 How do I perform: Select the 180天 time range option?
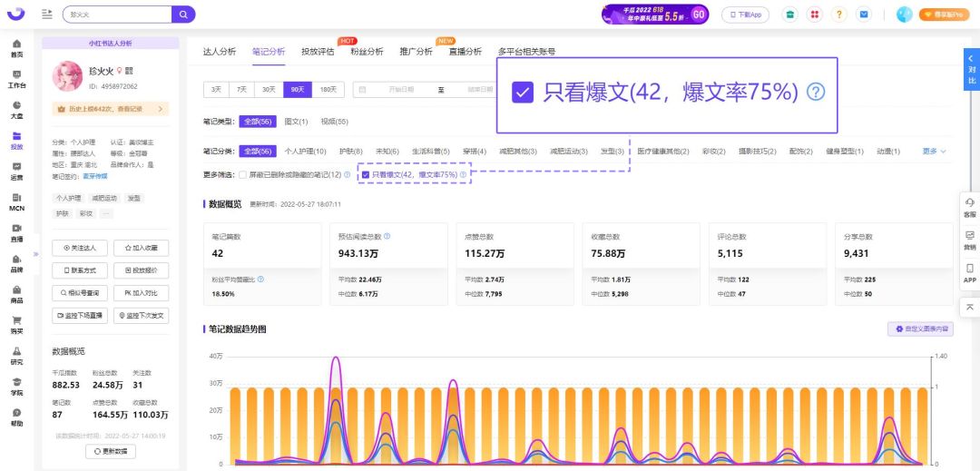[327, 90]
